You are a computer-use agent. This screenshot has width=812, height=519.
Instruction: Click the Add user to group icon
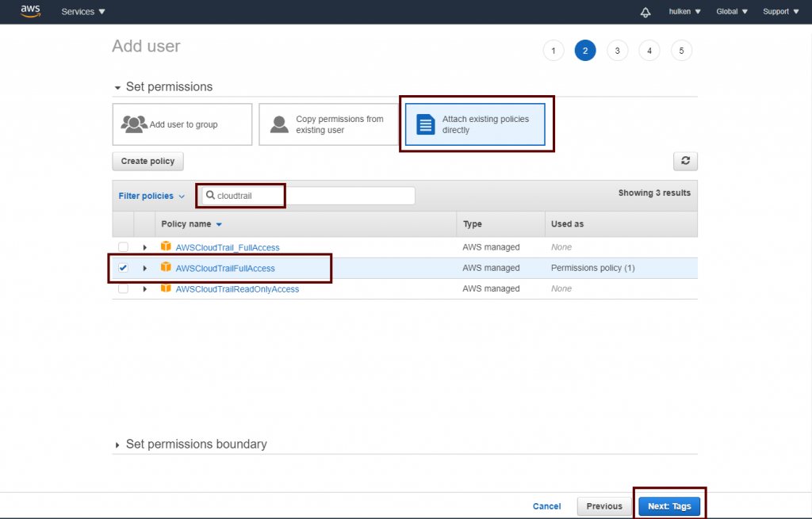(133, 124)
